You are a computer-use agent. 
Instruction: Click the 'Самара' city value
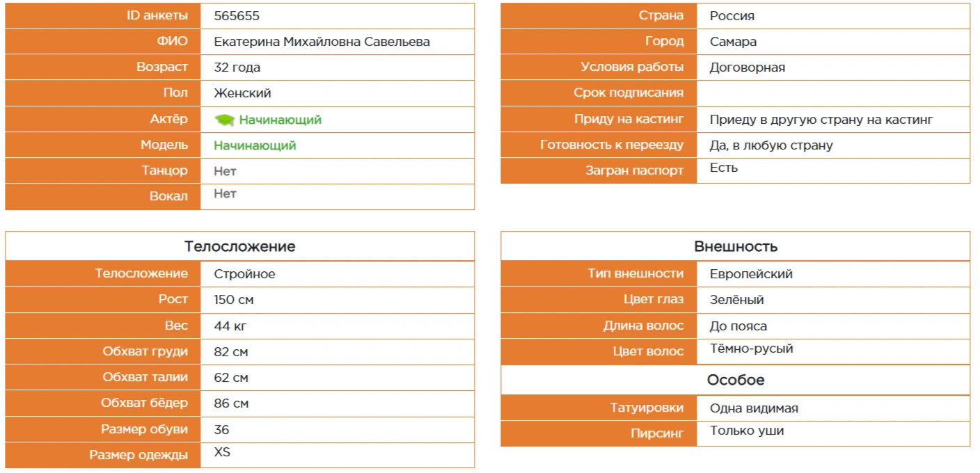coord(733,42)
